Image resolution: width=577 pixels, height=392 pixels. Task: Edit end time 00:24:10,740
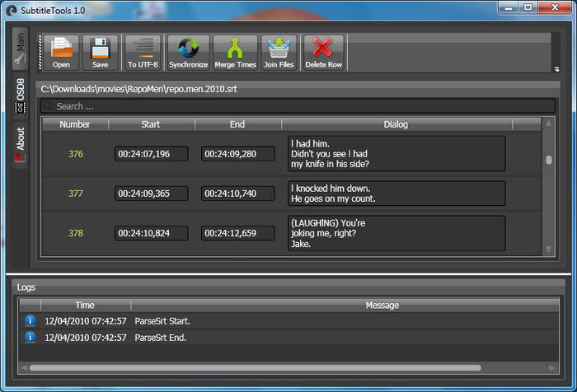tap(237, 194)
